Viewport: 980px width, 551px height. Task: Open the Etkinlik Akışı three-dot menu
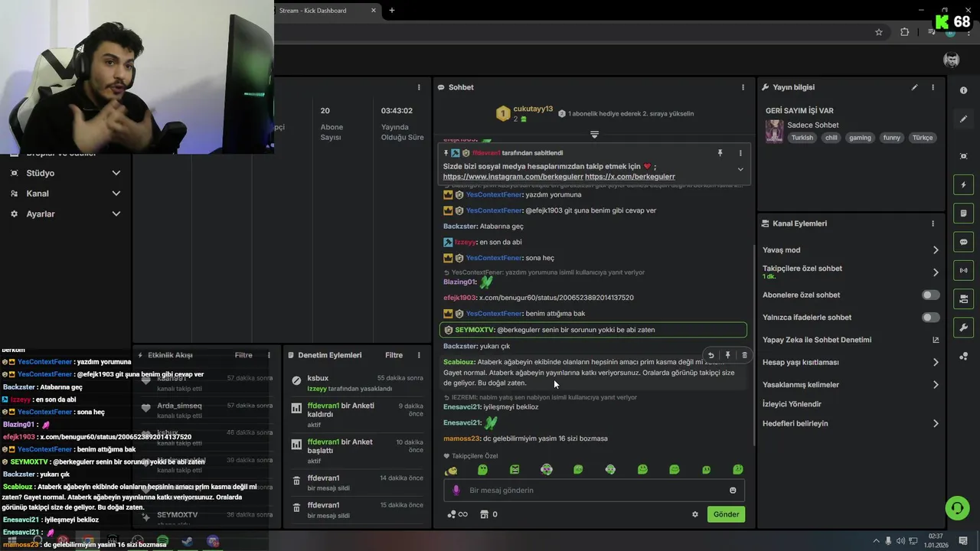tap(269, 355)
